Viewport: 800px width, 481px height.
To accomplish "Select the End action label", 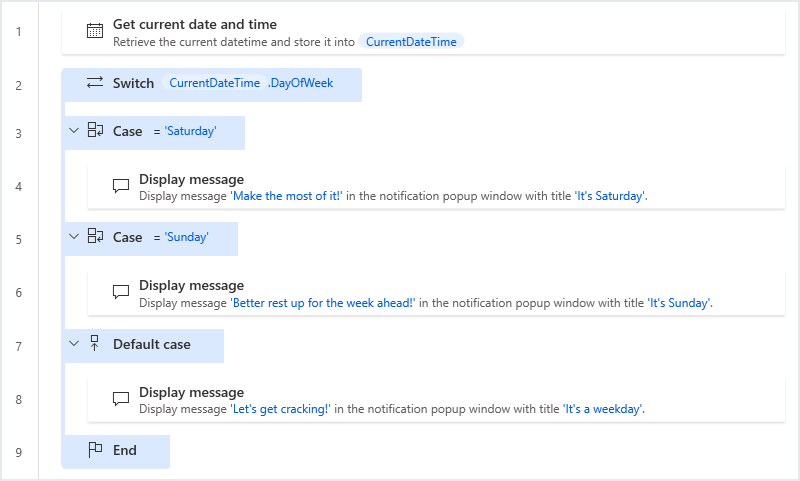I will 124,450.
